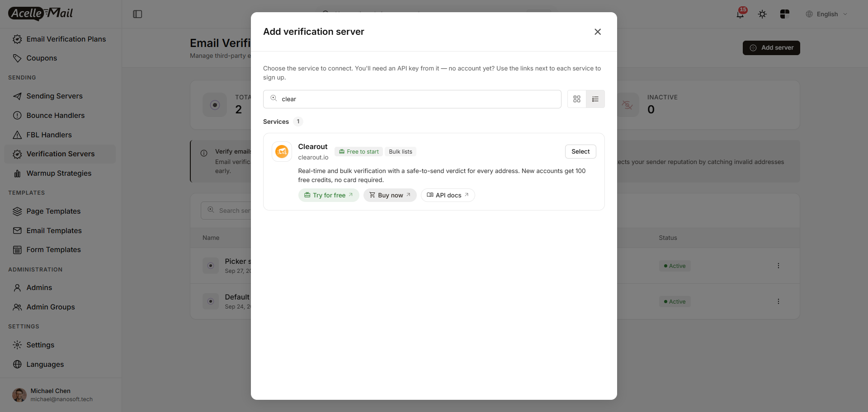The image size is (868, 412).
Task: Open the layout switcher icon in header
Action: tap(784, 14)
